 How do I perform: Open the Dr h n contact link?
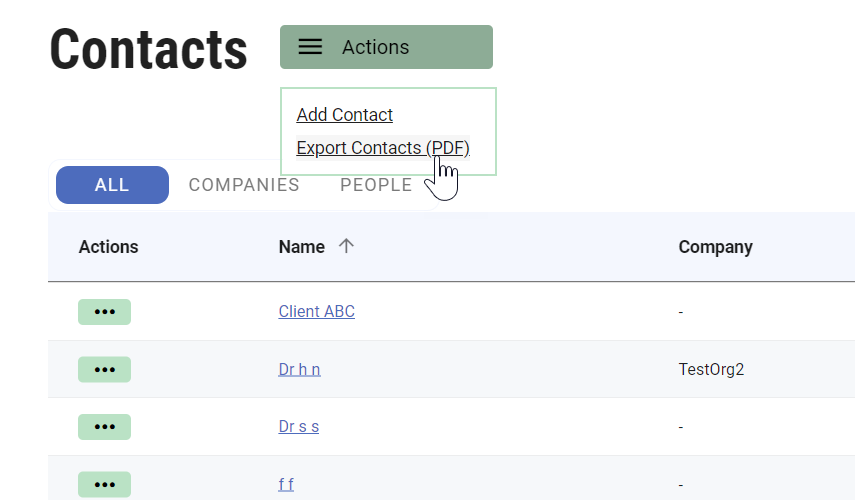tap(299, 369)
